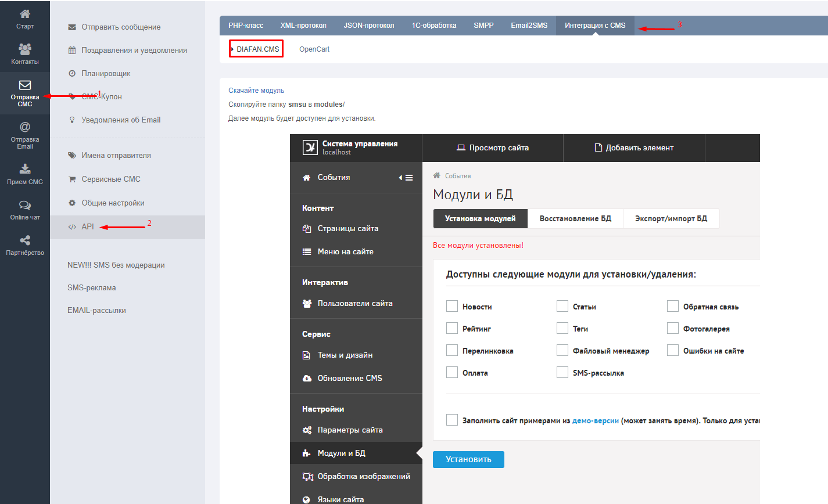Follow the Скачайте модуль link

click(256, 91)
